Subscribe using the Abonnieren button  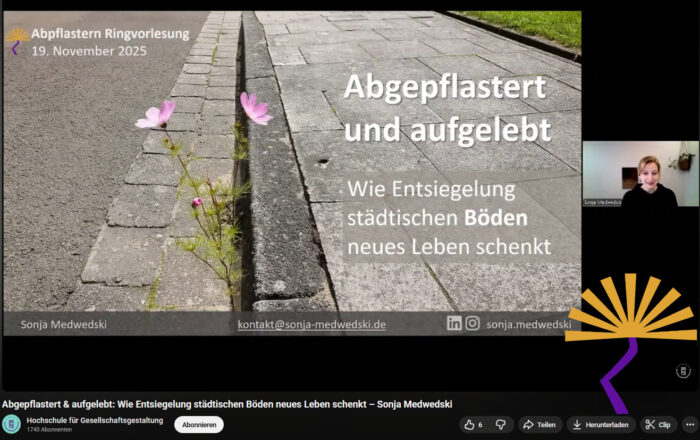point(199,424)
